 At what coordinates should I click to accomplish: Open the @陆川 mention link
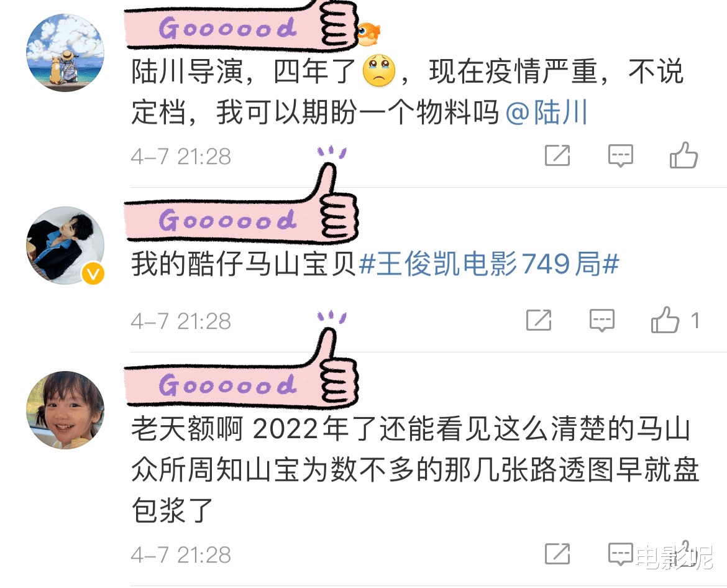[546, 113]
